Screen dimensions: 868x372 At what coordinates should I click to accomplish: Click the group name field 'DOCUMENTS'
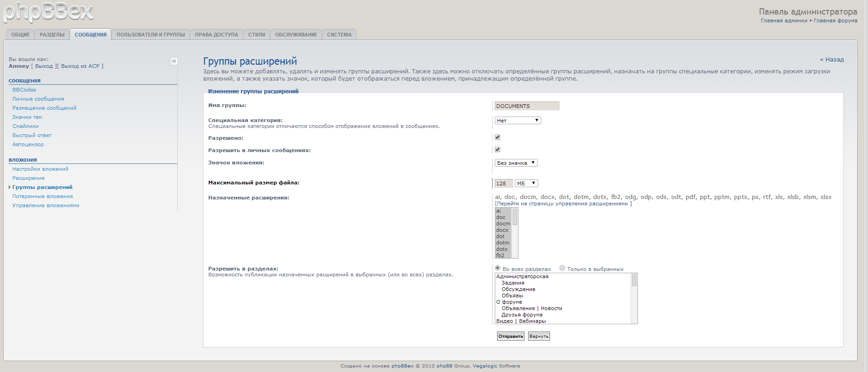tap(527, 106)
